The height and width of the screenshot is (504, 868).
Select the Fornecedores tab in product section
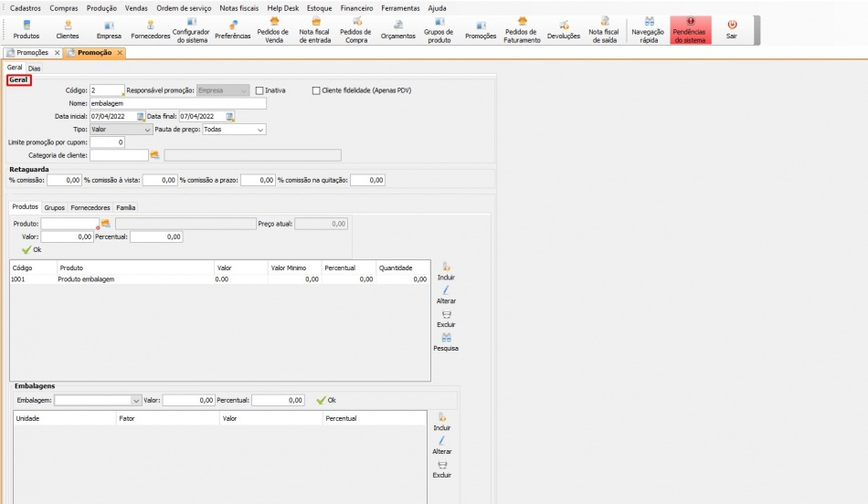coord(90,207)
